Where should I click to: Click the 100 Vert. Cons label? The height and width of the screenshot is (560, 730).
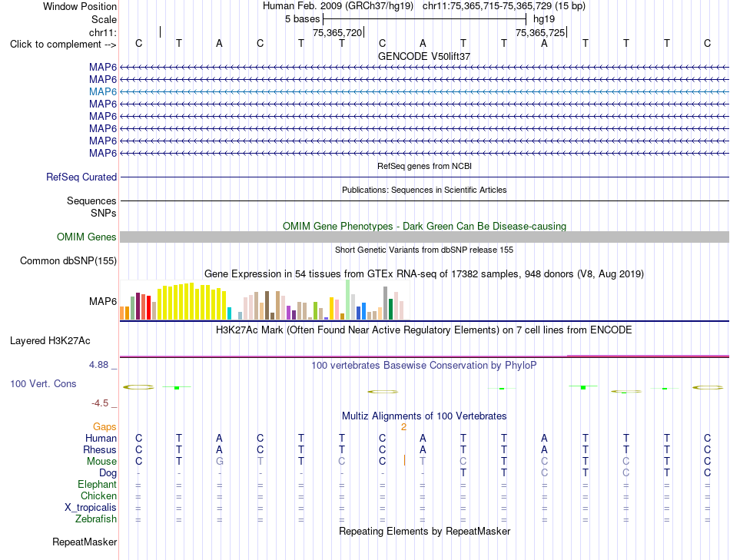coord(43,383)
